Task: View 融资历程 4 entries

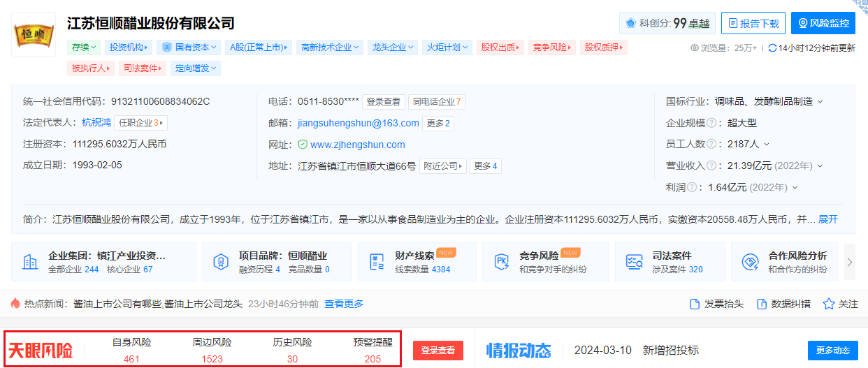Action: pyautogui.click(x=259, y=270)
